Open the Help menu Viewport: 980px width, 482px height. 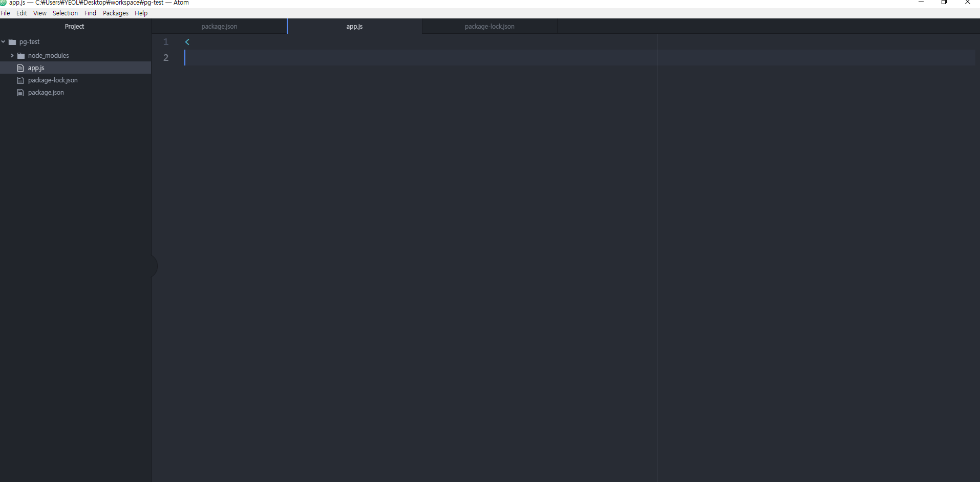point(141,13)
